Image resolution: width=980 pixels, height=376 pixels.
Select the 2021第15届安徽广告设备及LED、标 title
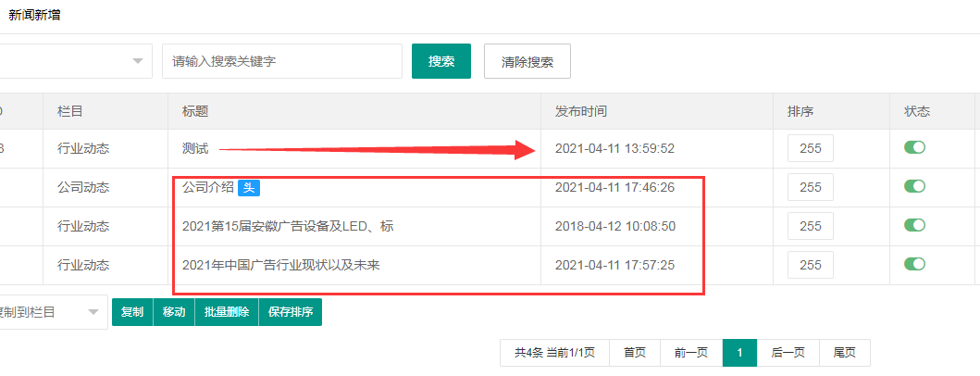pyautogui.click(x=288, y=226)
